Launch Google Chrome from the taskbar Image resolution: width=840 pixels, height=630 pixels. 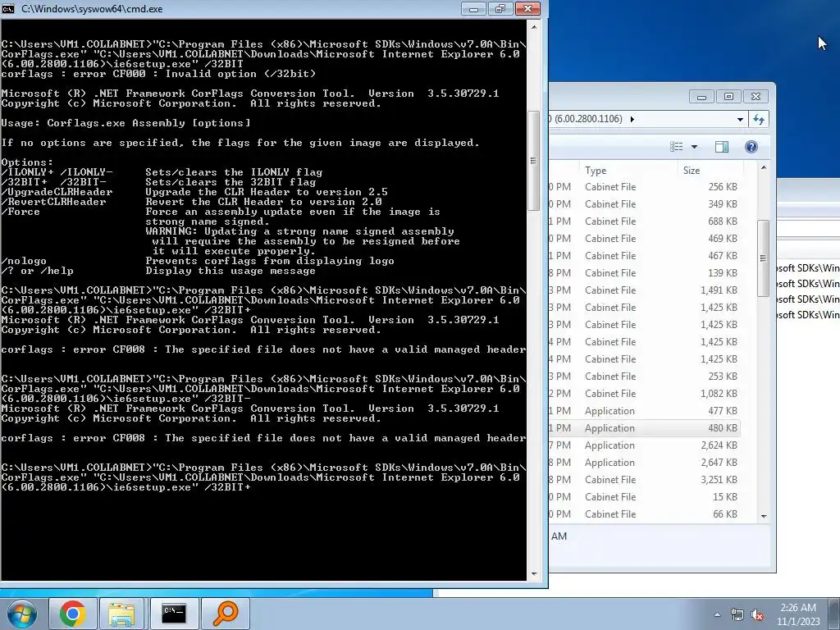point(73,614)
